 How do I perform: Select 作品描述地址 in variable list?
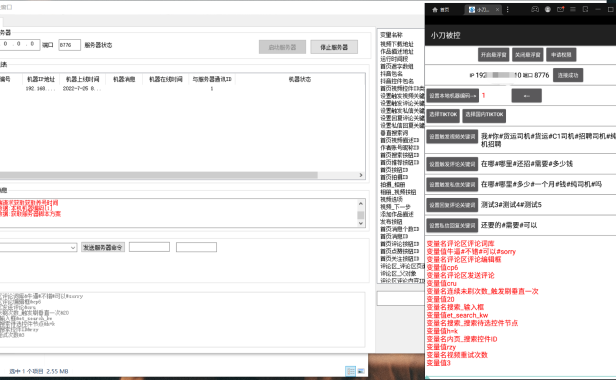[397, 51]
